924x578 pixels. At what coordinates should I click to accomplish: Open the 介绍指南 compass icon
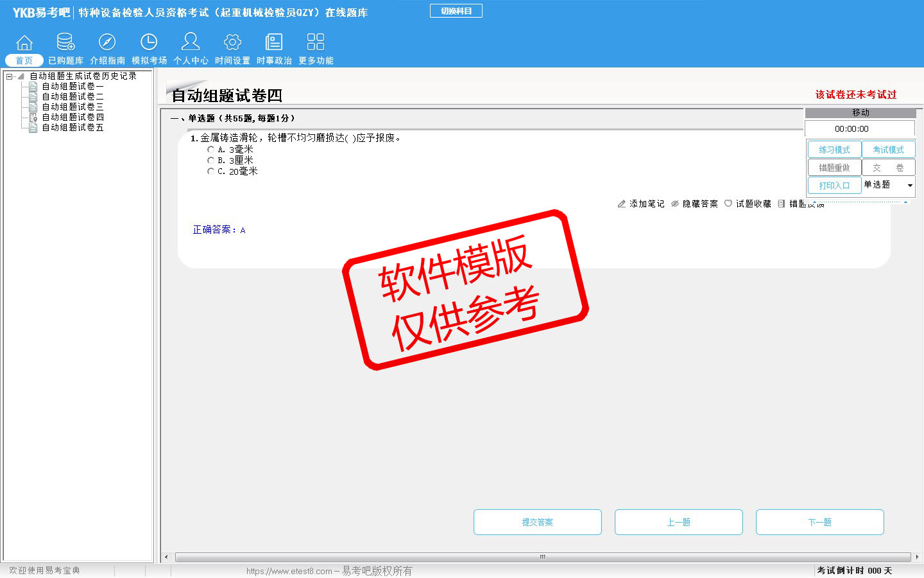[107, 43]
